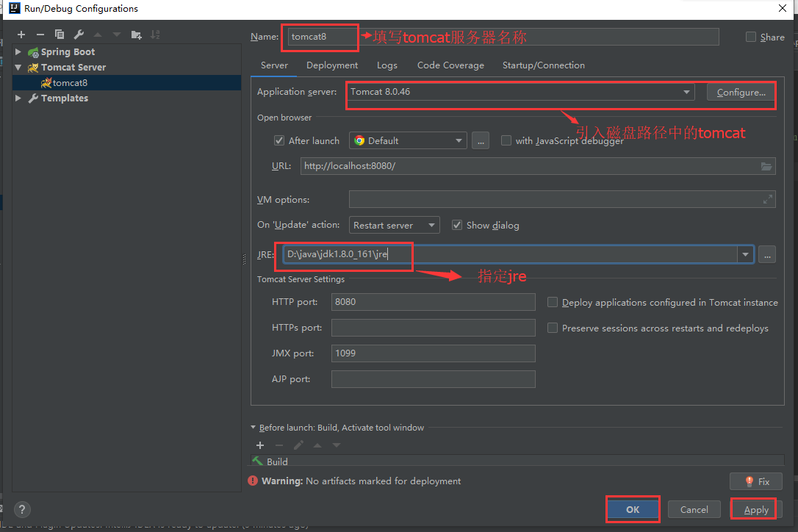Expand the VM options field editor
Viewport: 798px width, 532px height.
coord(767,200)
